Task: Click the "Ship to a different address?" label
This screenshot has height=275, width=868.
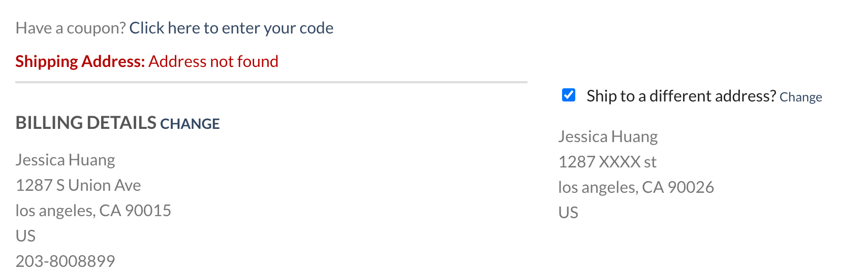Action: tap(681, 96)
